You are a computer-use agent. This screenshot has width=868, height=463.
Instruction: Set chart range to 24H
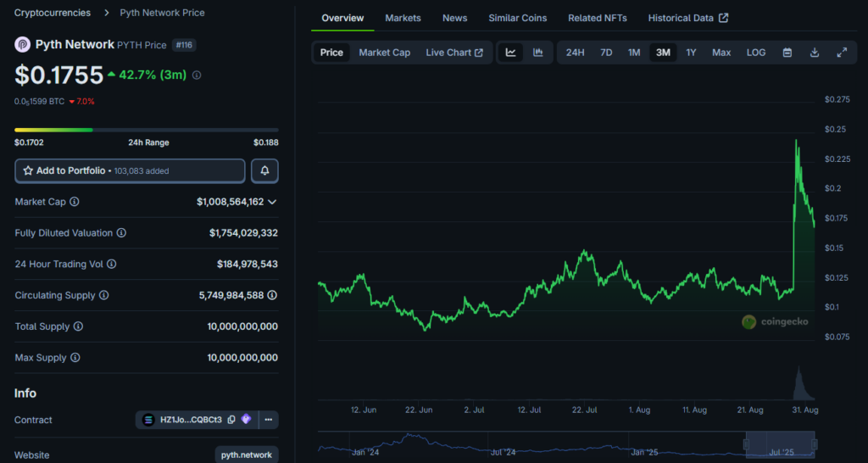click(x=576, y=53)
